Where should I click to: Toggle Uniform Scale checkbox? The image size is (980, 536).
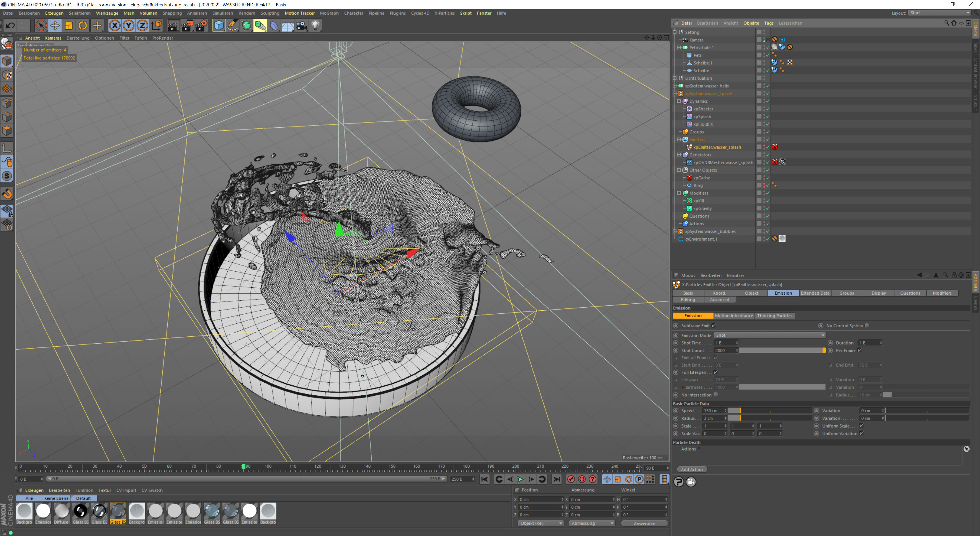pyautogui.click(x=862, y=426)
